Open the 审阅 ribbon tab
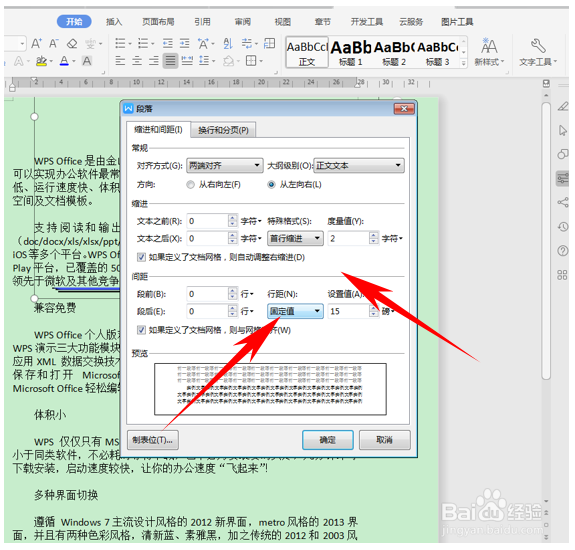This screenshot has width=575, height=550. click(x=243, y=22)
